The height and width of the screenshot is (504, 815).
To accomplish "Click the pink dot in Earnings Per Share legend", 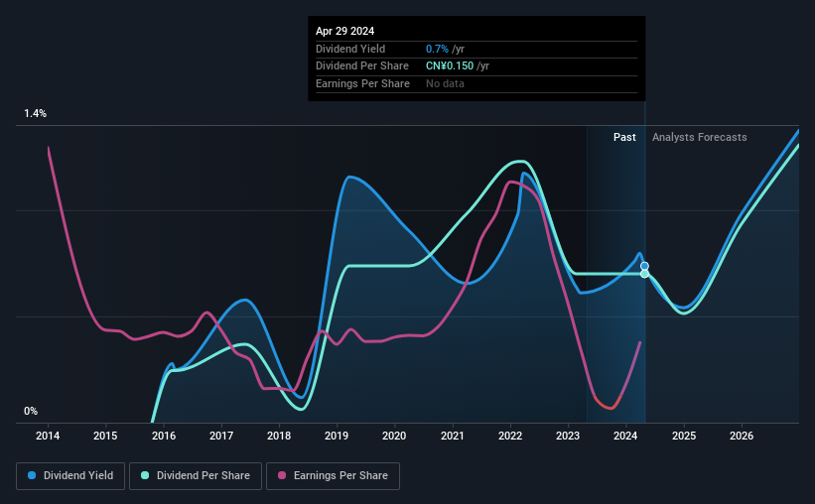I will pyautogui.click(x=282, y=475).
